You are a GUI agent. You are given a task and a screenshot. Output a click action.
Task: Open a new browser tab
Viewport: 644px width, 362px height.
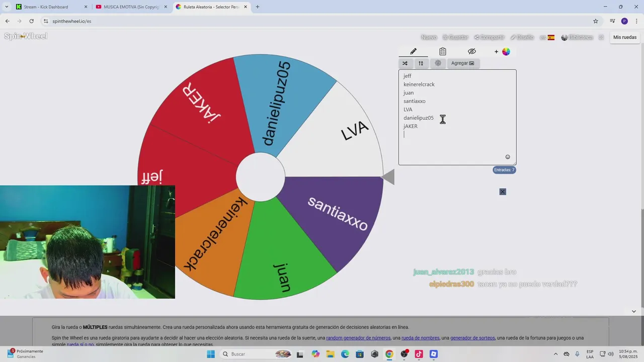(258, 7)
